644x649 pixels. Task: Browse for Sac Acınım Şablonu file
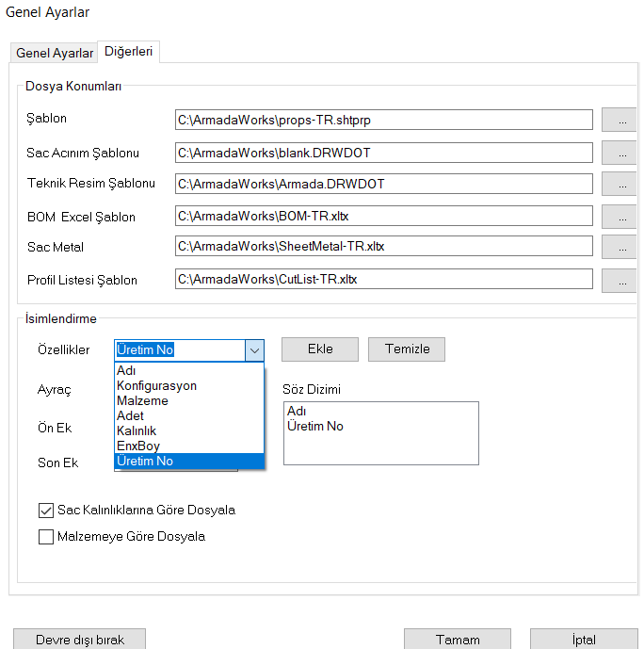coord(620,153)
